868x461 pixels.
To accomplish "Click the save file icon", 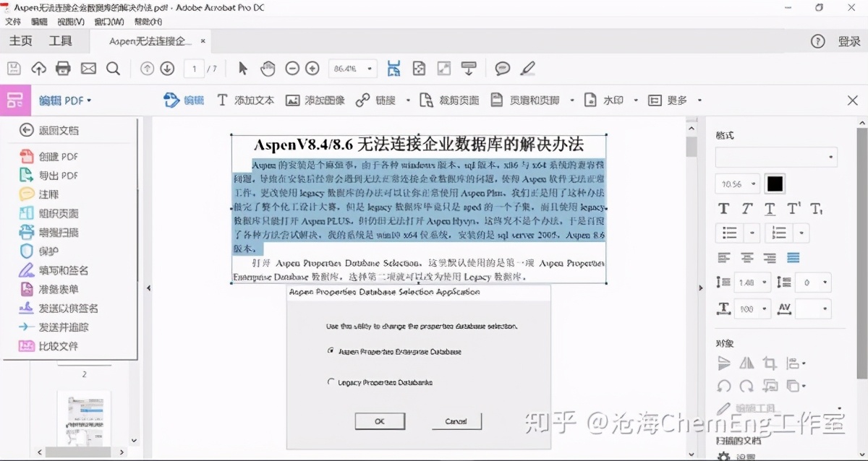I will tap(14, 69).
